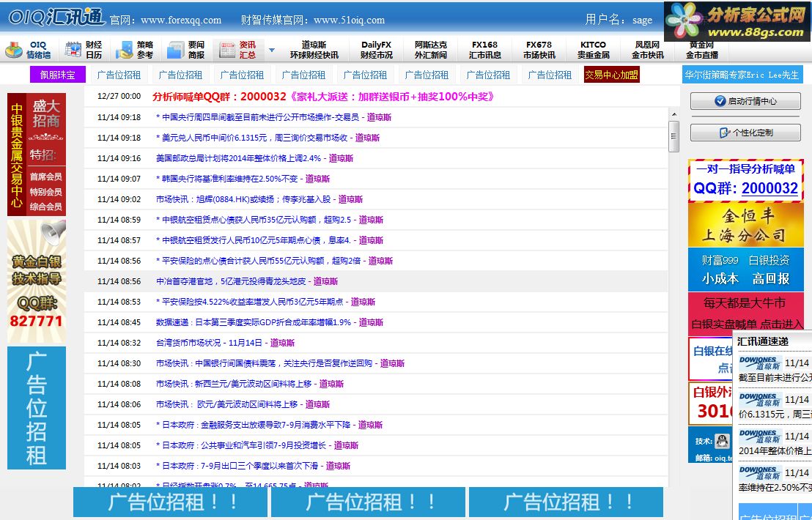Screen dimensions: 812x520
Task: Click the first DowJones 道琼斯 logo in 汇讯通速递
Action: click(760, 363)
